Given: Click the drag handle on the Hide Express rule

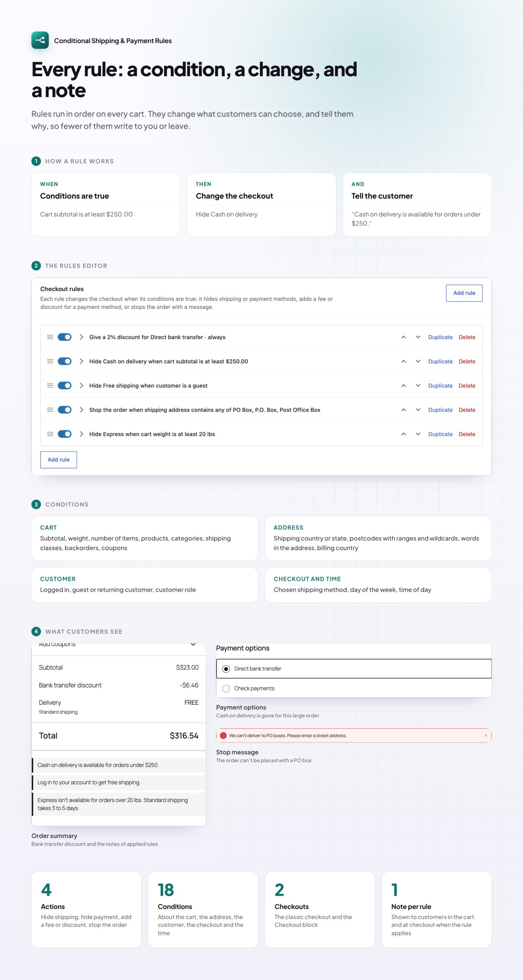Looking at the screenshot, I should (x=50, y=434).
